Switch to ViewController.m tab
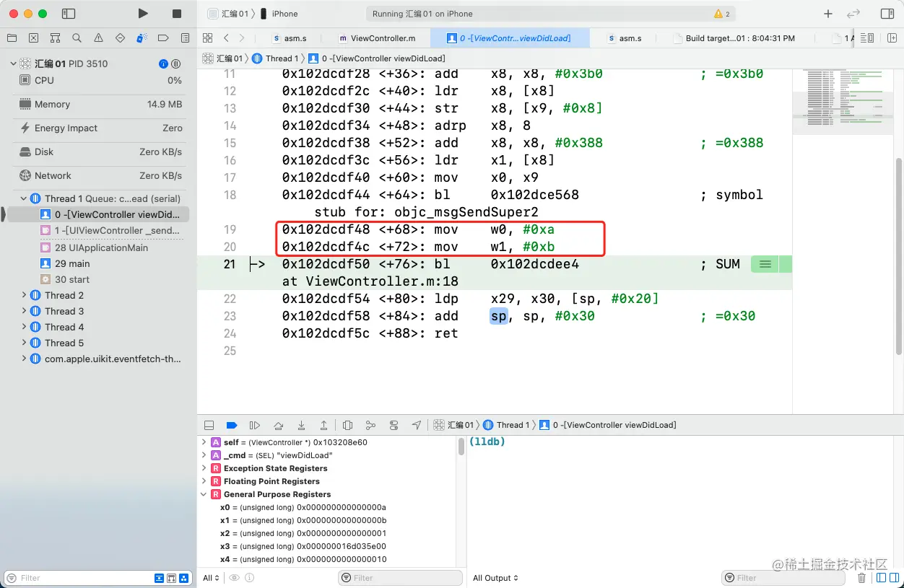 pos(377,38)
